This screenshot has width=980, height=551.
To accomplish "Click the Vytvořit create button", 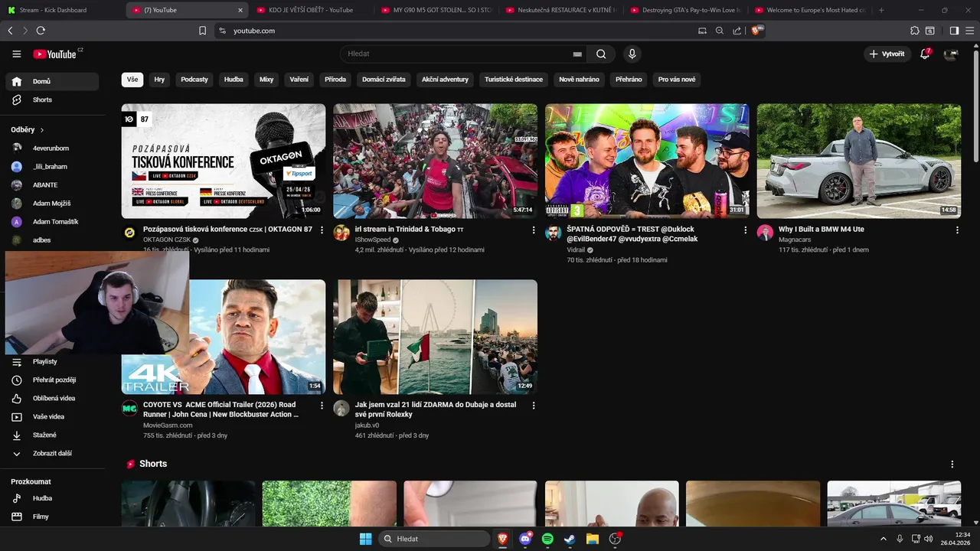I will pyautogui.click(x=887, y=54).
